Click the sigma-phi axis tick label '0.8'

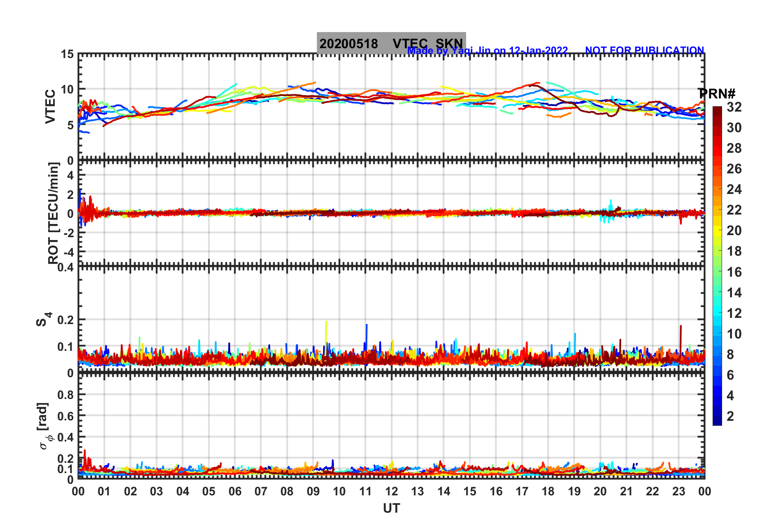(66, 395)
